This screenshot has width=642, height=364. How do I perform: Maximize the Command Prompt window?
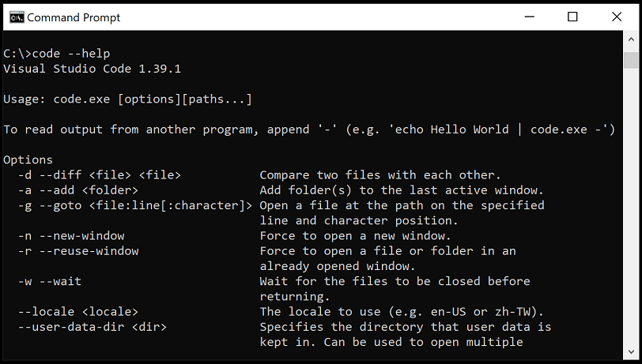(x=572, y=17)
